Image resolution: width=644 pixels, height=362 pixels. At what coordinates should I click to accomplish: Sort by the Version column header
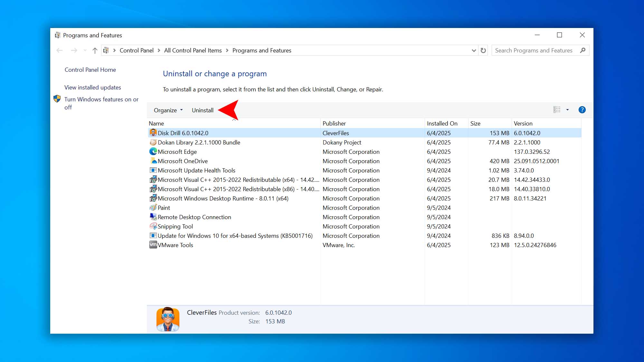pos(546,123)
